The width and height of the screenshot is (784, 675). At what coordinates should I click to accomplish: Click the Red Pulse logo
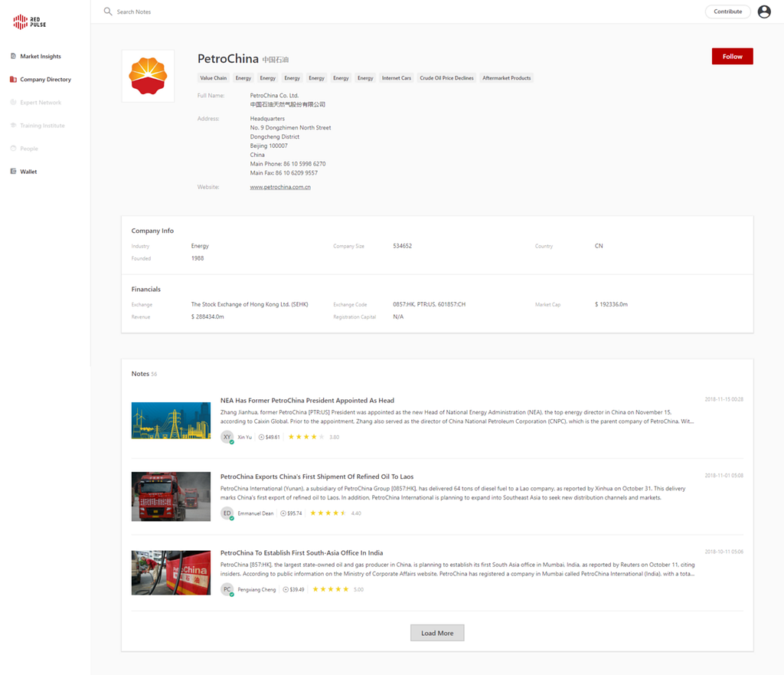pyautogui.click(x=30, y=22)
